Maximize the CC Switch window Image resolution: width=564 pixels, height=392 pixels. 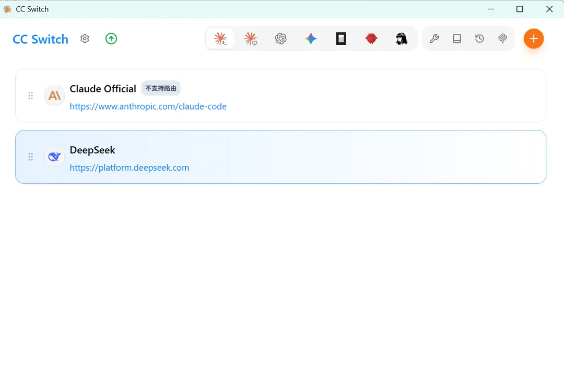pos(520,9)
